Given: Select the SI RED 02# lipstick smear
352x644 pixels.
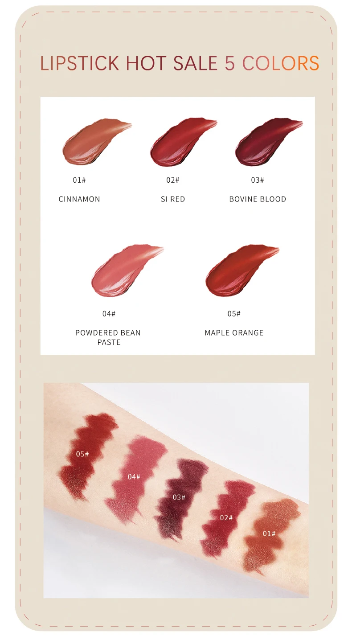Looking at the screenshot, I should pyautogui.click(x=183, y=141).
